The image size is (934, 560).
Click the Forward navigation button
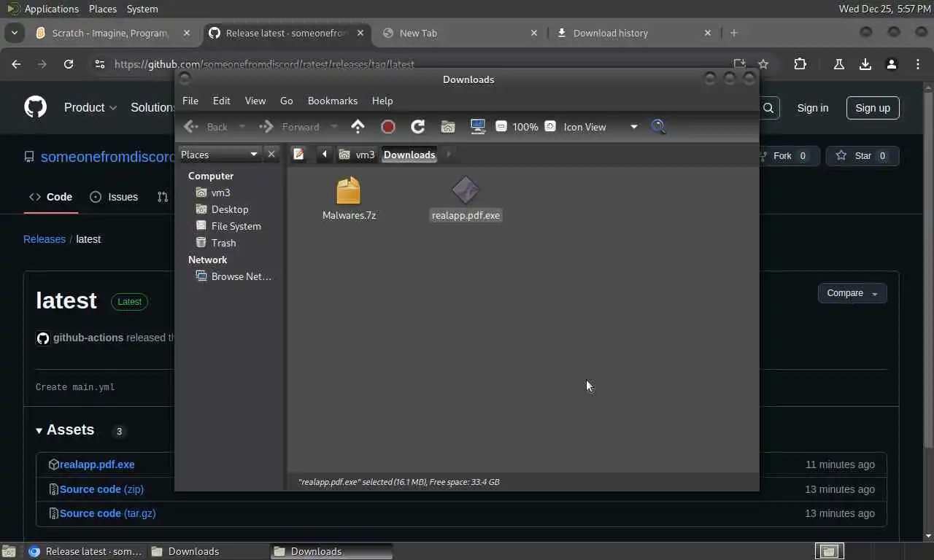point(290,127)
